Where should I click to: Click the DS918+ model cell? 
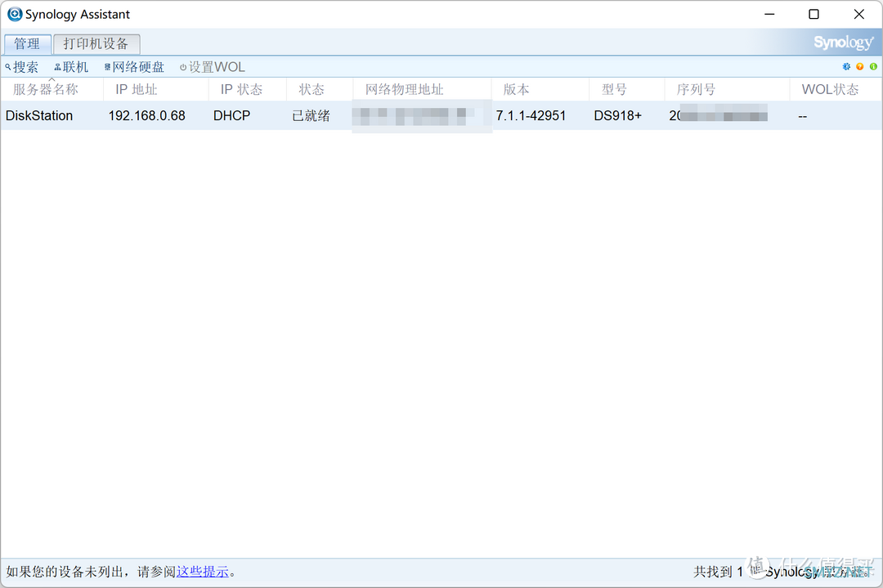[618, 115]
